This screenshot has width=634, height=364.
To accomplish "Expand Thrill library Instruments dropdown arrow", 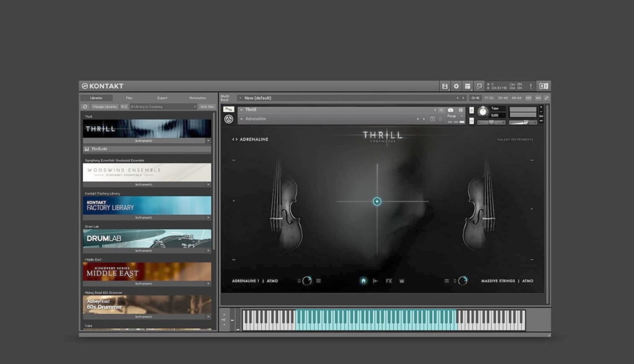I will coord(208,141).
